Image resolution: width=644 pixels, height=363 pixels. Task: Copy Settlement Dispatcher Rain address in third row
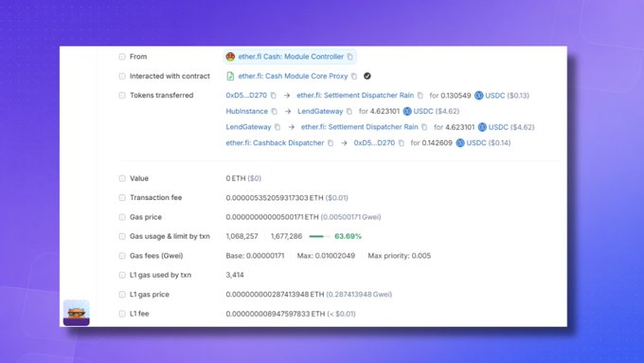[424, 127]
